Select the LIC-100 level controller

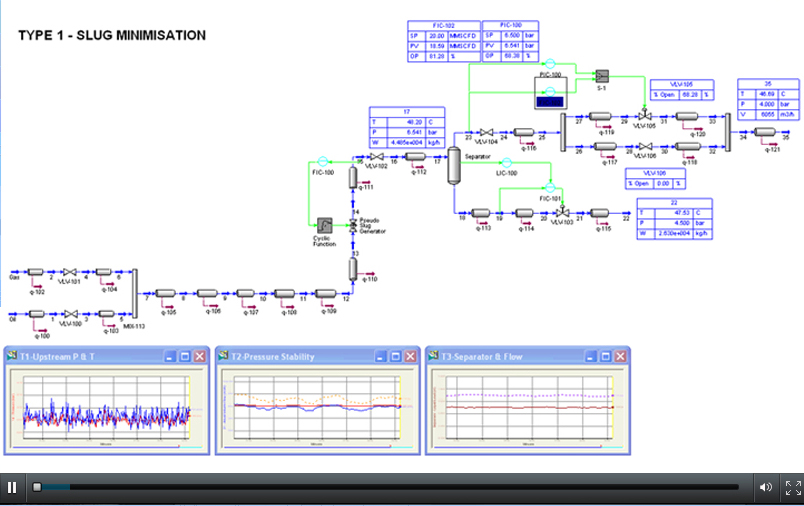[x=506, y=162]
